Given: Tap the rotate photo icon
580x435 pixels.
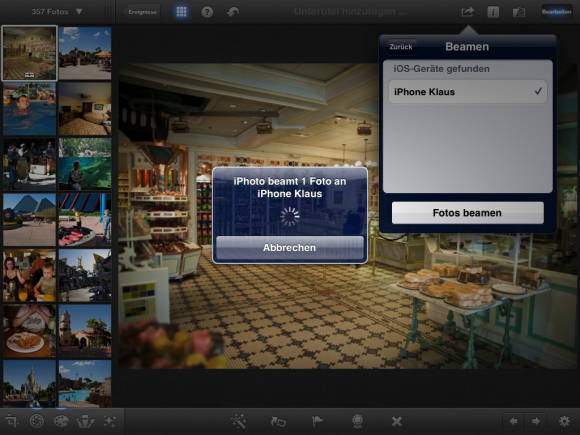Looking at the screenshot, I should coord(278,421).
